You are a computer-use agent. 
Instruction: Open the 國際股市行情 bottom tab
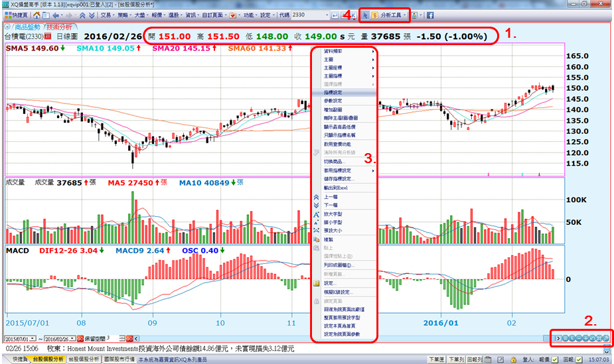(119, 359)
